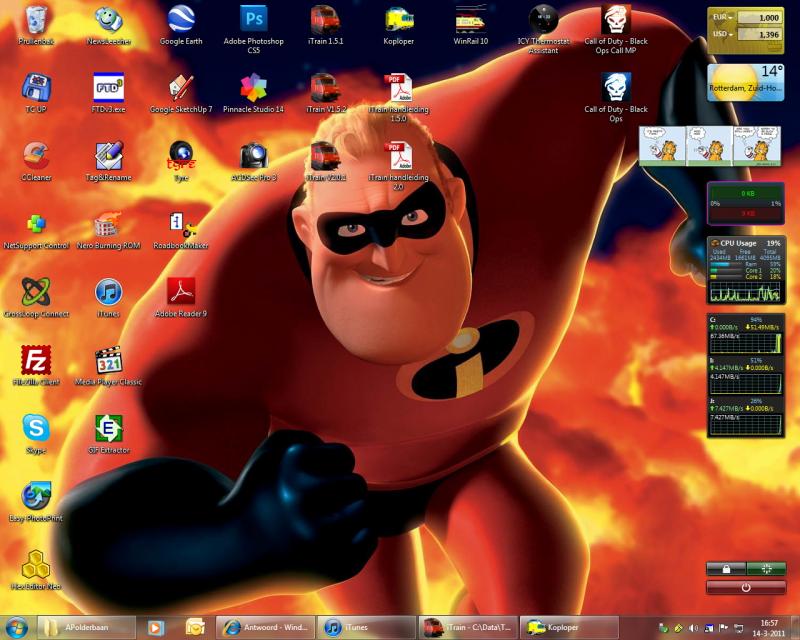
Task: Launch Pinnacle Studio 14 icon
Action: (x=254, y=93)
